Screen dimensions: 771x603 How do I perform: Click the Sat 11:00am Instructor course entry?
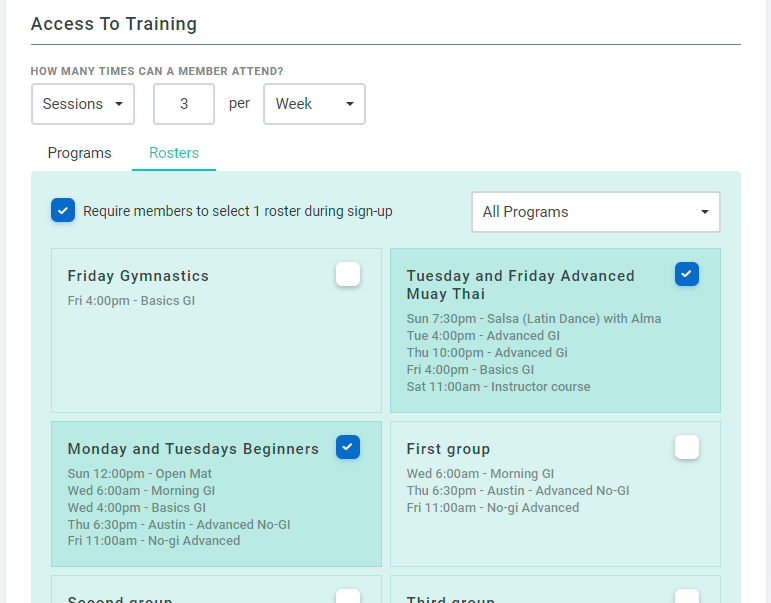pos(498,387)
